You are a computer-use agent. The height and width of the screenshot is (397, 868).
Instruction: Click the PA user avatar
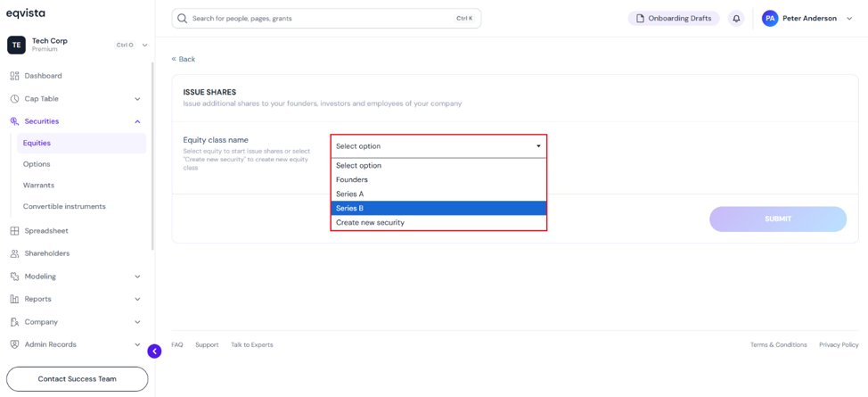click(769, 19)
